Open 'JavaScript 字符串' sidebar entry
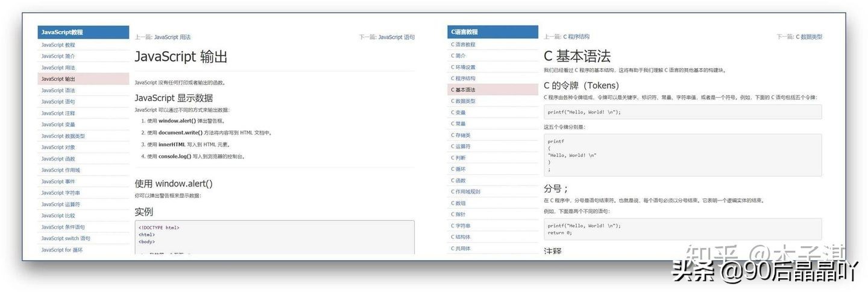The width and height of the screenshot is (868, 292). 61,193
